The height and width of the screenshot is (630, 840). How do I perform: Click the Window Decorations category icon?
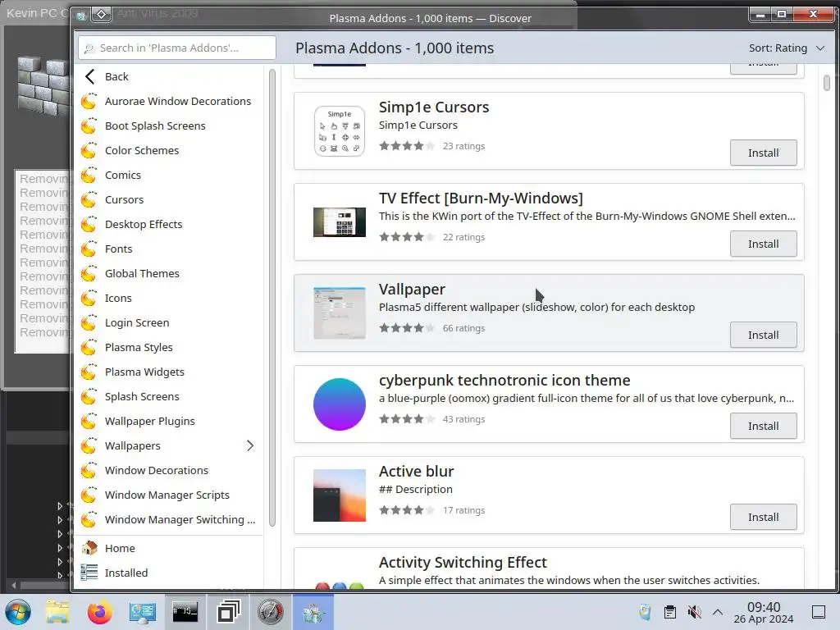coord(89,471)
